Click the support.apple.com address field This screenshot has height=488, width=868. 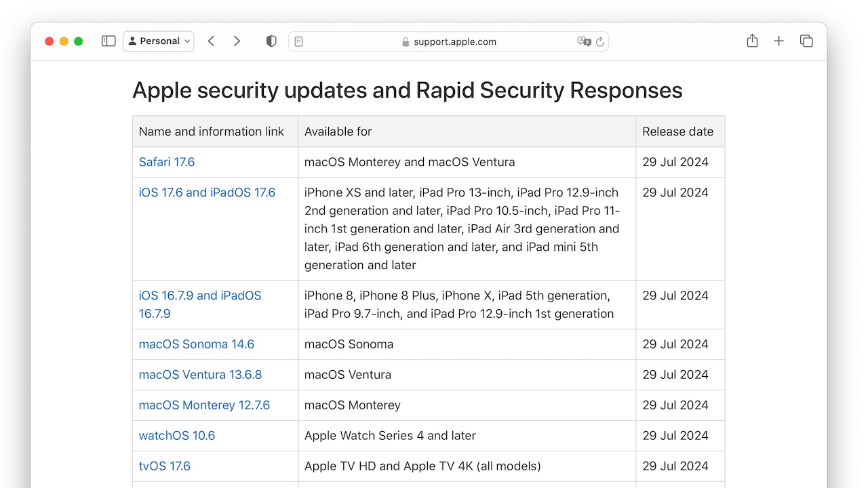448,41
